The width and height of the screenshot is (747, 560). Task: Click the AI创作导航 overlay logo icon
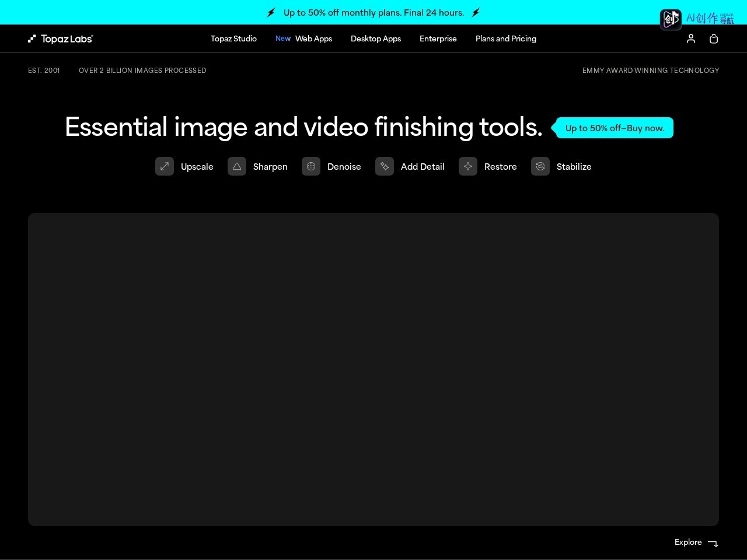[671, 19]
